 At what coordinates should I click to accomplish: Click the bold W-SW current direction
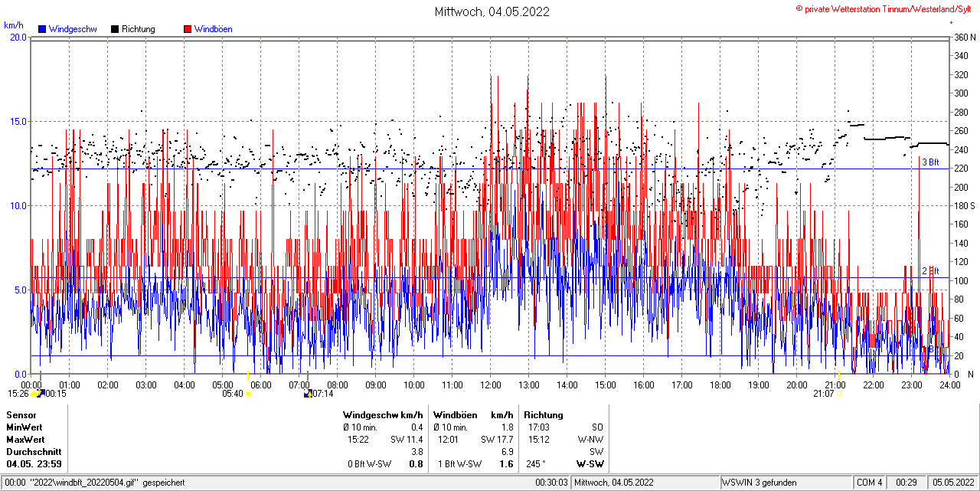point(590,464)
